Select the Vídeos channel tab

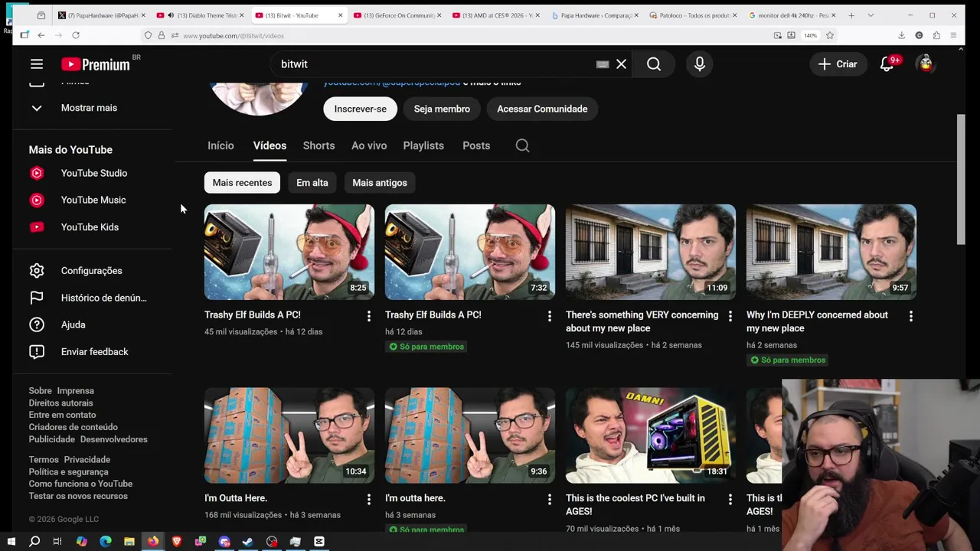[x=269, y=145]
